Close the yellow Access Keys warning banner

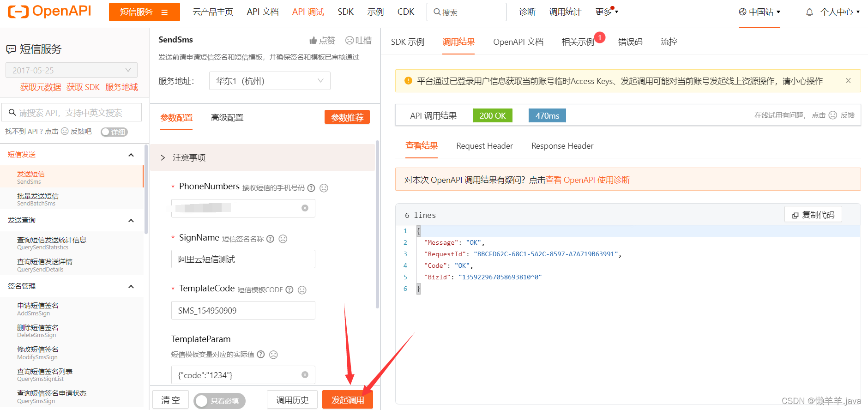click(848, 81)
